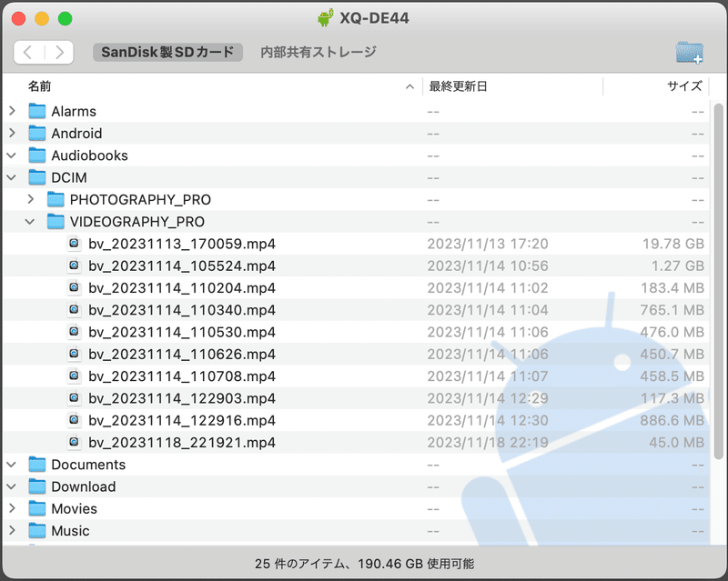
Task: Click file icon of bv_20231114_110708.mp4
Action: click(74, 376)
